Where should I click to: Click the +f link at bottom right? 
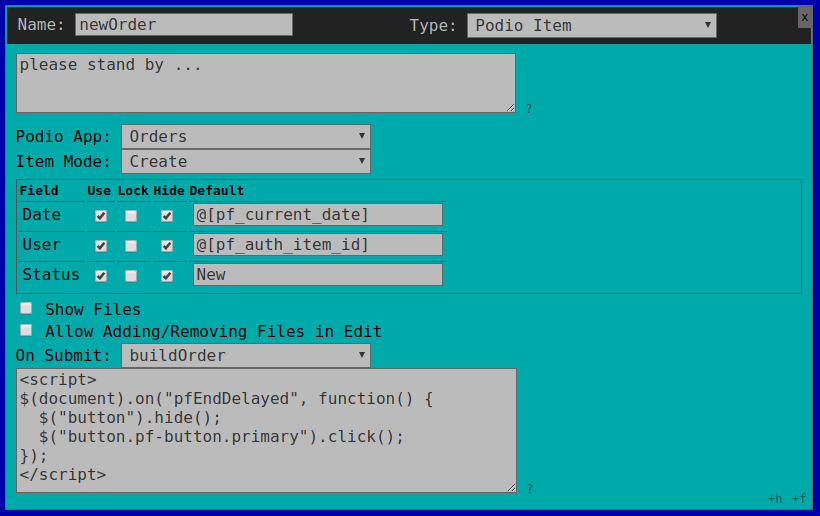point(799,499)
